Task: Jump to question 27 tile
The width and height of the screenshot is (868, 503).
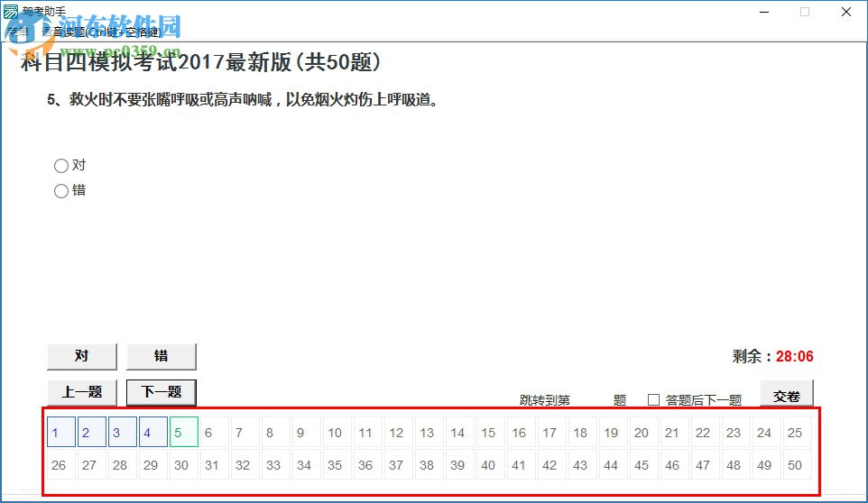Action: pos(92,464)
